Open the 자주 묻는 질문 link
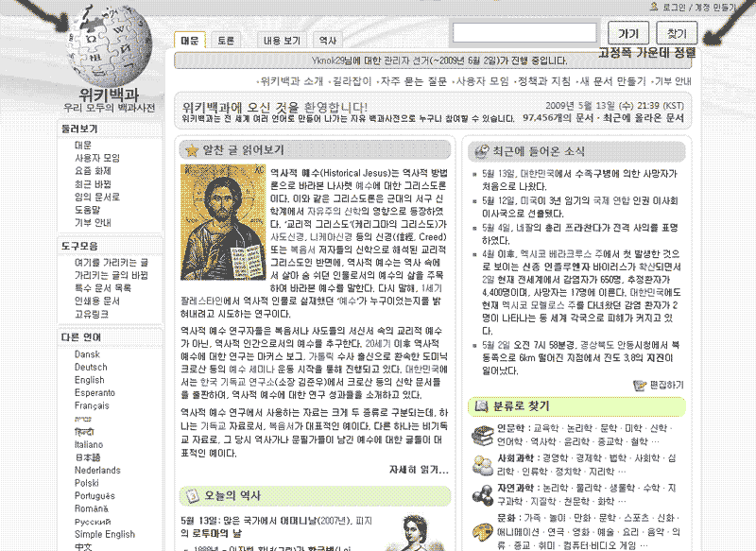The width and height of the screenshot is (756, 551). click(x=414, y=81)
